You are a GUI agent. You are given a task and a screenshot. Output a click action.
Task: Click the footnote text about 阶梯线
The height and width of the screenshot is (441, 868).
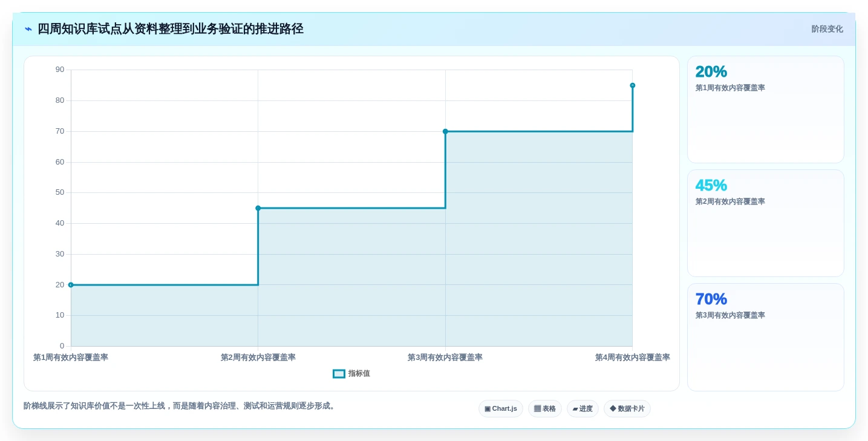(180, 406)
